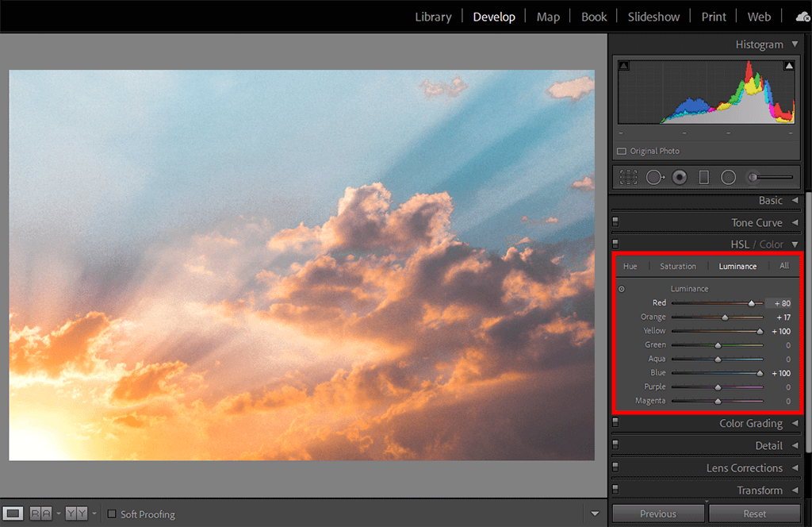Toggle the Color Grading panel switch
This screenshot has width=812, height=527.
615,422
